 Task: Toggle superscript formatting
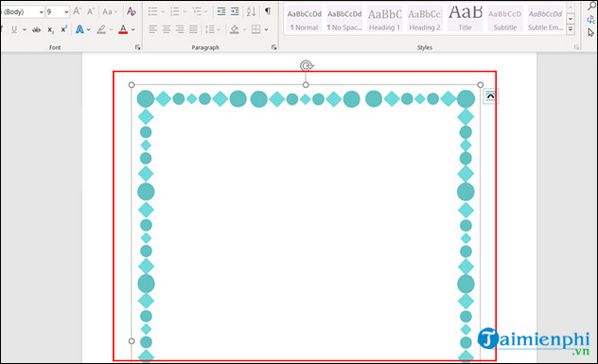[63, 29]
